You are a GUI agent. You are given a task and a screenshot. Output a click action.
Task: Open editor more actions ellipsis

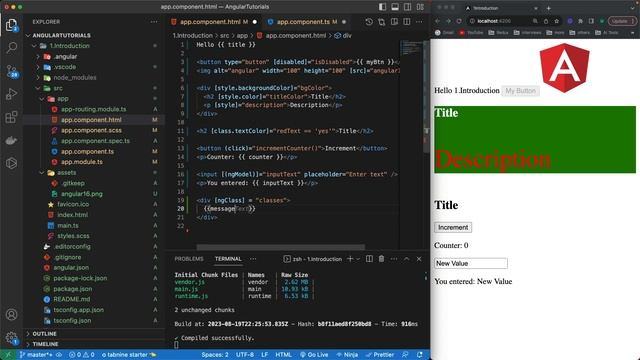[419, 22]
